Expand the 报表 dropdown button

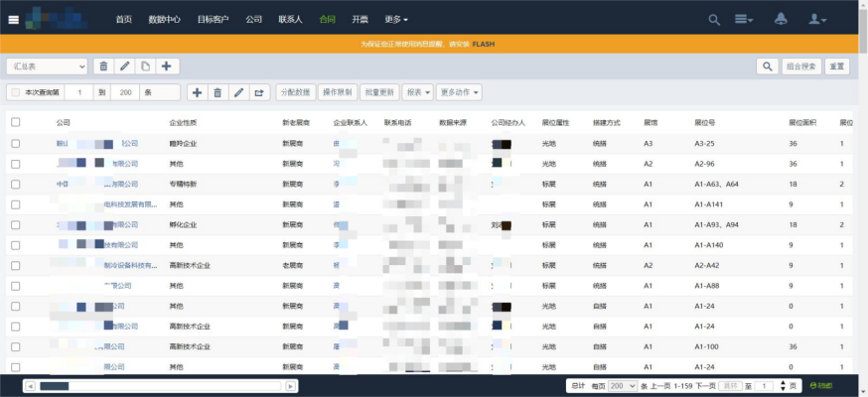418,92
